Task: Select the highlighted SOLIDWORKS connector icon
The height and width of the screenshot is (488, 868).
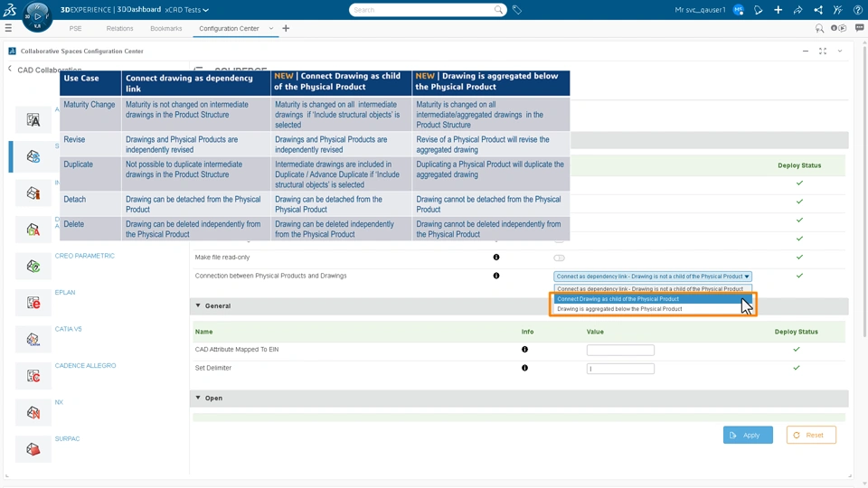Action: coord(33,156)
